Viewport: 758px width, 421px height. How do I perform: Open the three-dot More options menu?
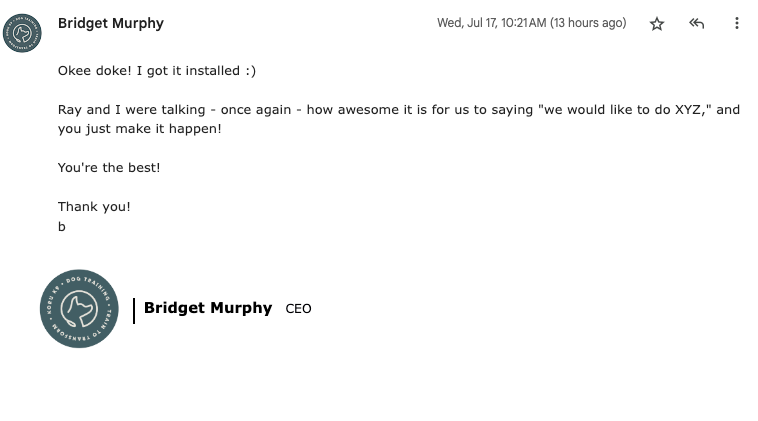pos(737,24)
